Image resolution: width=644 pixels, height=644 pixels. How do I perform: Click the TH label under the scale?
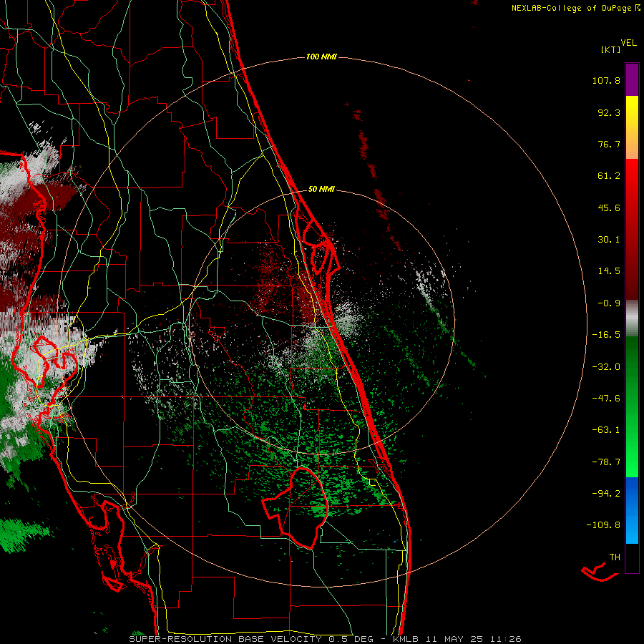(x=615, y=557)
